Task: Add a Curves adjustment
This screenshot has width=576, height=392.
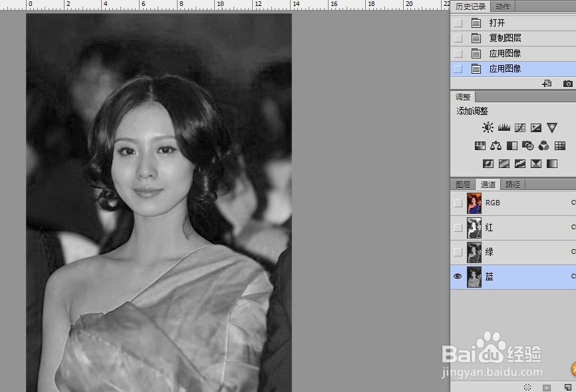Action: tap(519, 128)
